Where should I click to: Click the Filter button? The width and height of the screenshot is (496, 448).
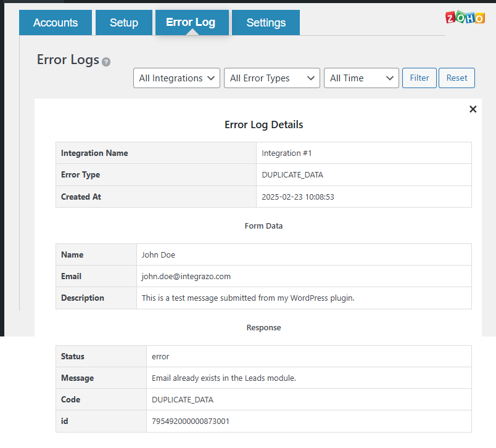pyautogui.click(x=419, y=78)
